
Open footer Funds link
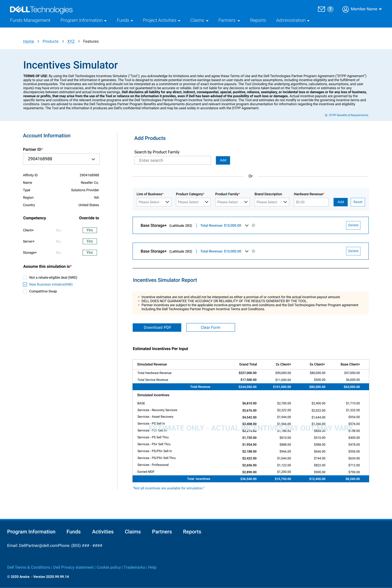pyautogui.click(x=73, y=532)
